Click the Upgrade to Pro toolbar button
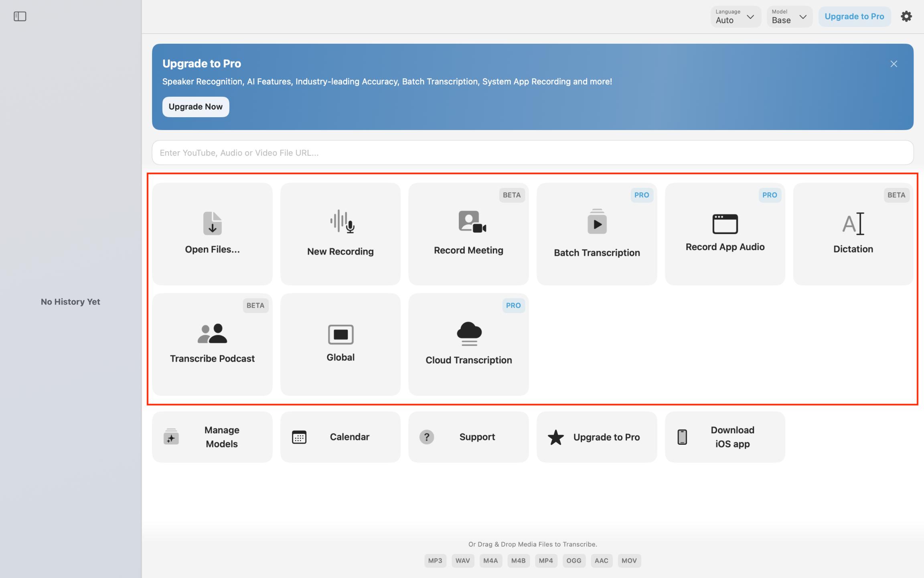Screen dimensions: 924x578 (x=854, y=16)
